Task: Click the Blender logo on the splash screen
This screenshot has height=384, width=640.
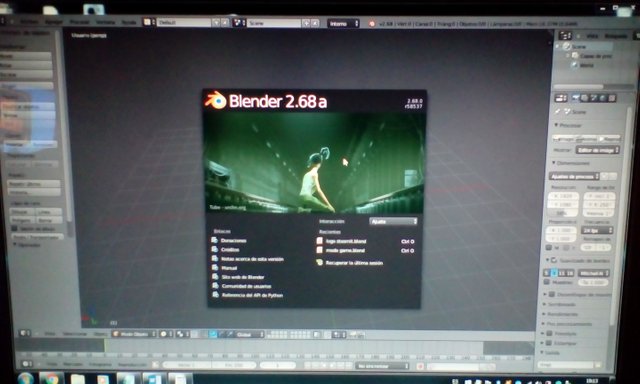Action: [215, 100]
